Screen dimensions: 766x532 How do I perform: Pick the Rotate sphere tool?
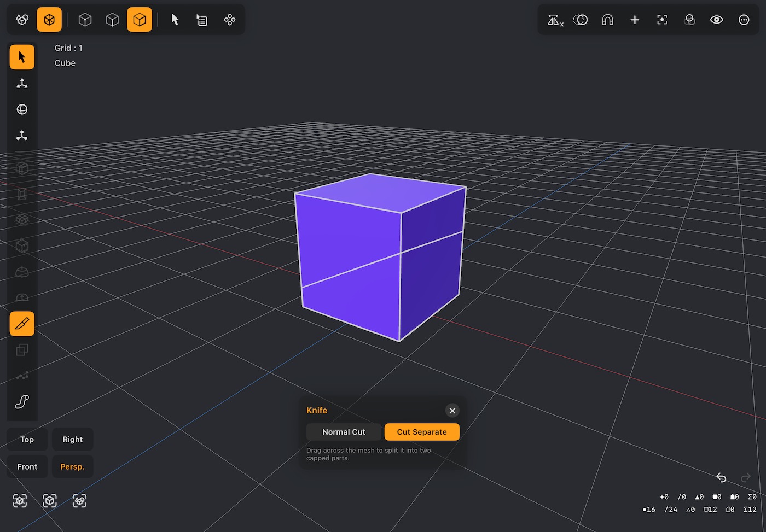pos(22,109)
